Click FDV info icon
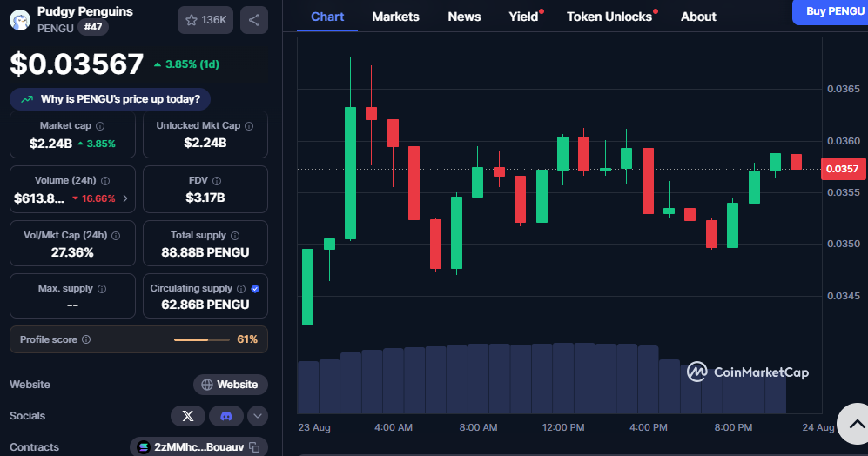Image resolution: width=868 pixels, height=456 pixels. point(217,181)
